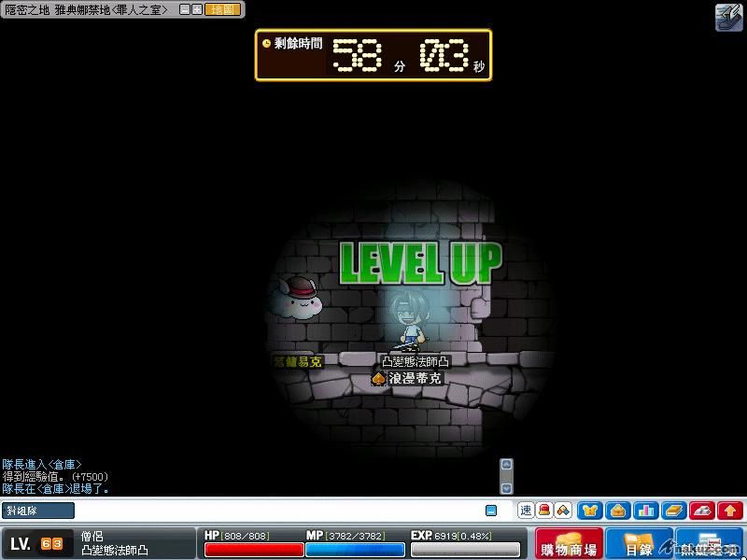Click the red keyboard settings icon

click(702, 511)
